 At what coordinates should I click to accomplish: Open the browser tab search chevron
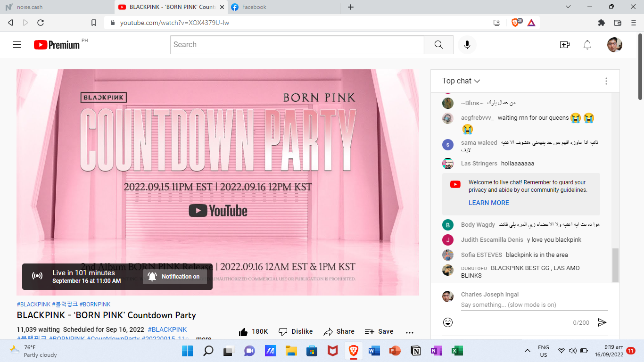(568, 7)
